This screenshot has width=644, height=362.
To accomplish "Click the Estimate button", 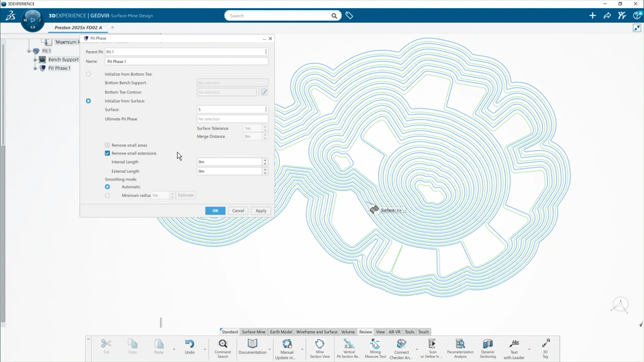I will 186,195.
